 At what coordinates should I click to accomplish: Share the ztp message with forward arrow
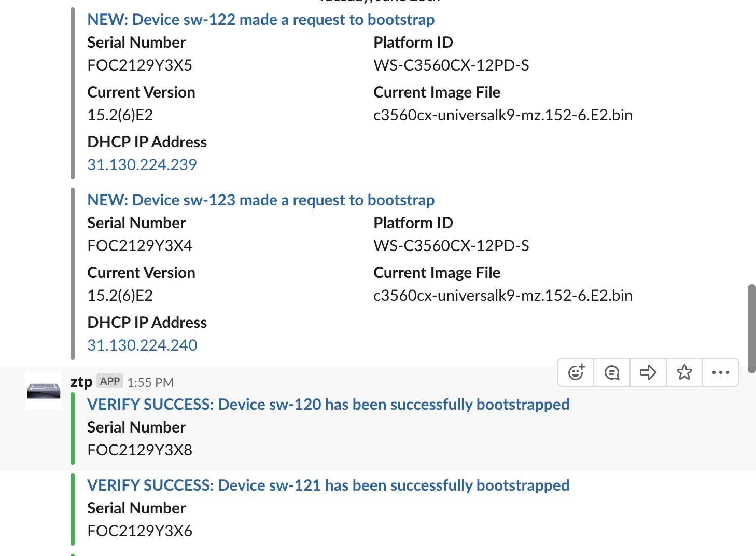(648, 372)
